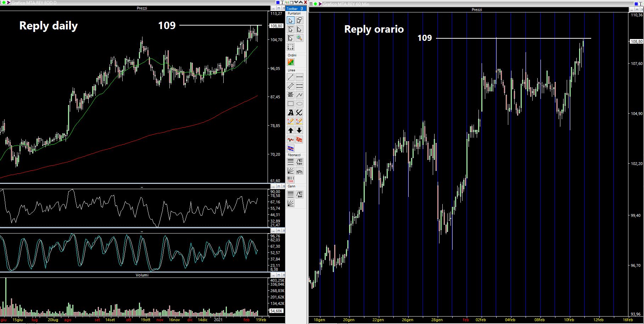Select the crossed curves tool

pos(299,112)
